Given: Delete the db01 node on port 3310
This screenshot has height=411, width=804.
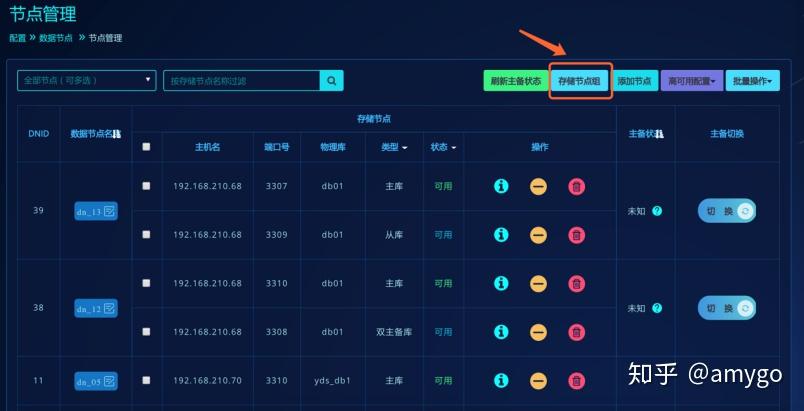Looking at the screenshot, I should click(x=576, y=283).
